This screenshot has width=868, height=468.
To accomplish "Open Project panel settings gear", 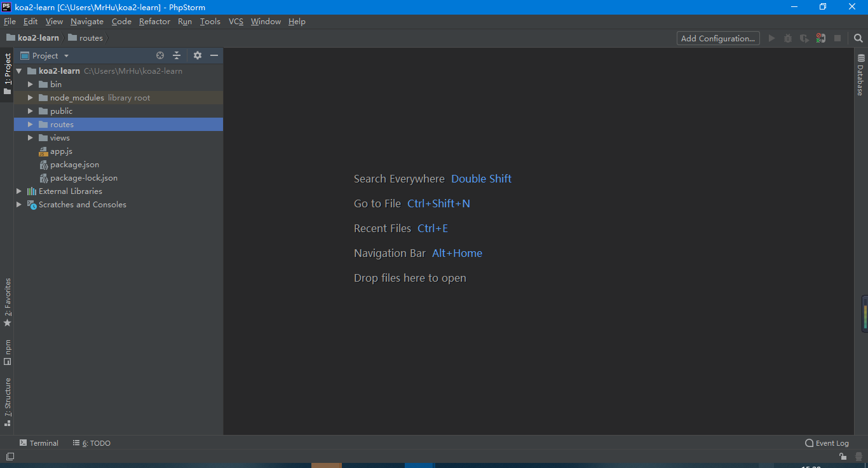I will click(x=198, y=55).
